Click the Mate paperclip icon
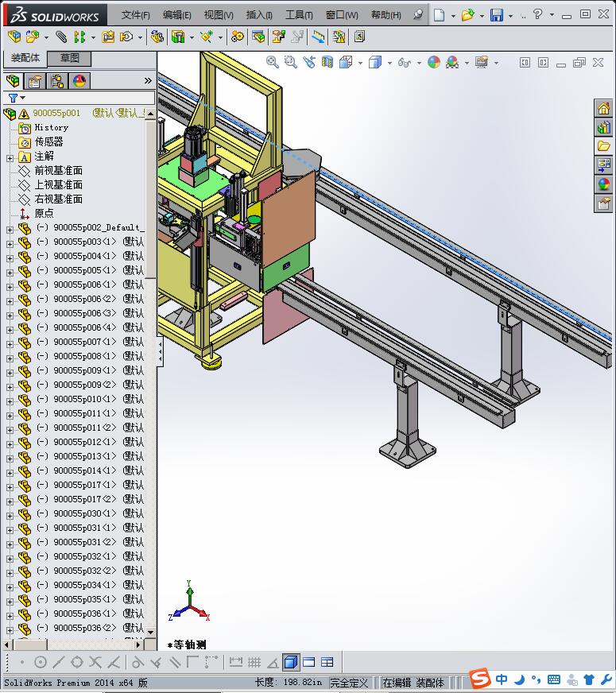This screenshot has height=693, width=616. (61, 37)
